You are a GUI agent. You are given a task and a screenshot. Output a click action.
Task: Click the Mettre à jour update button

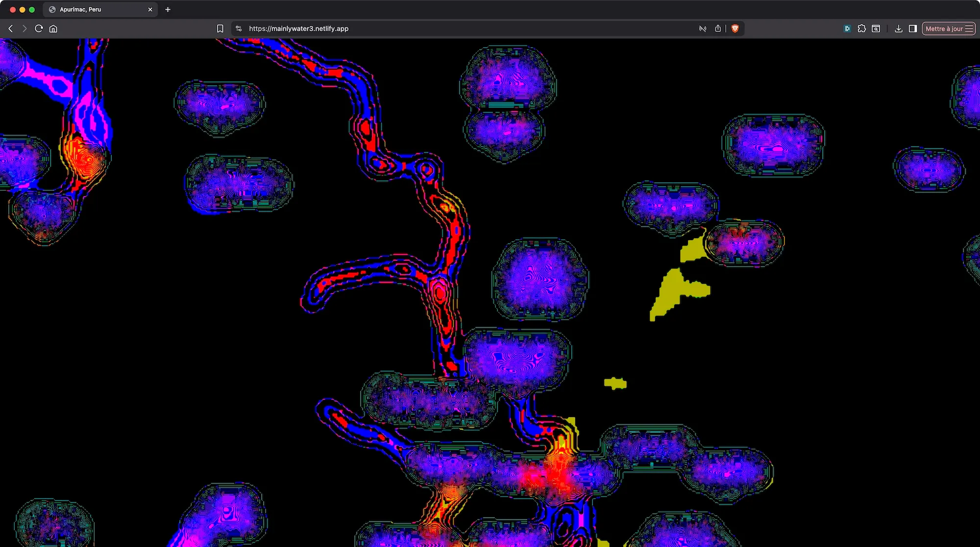[x=944, y=28]
